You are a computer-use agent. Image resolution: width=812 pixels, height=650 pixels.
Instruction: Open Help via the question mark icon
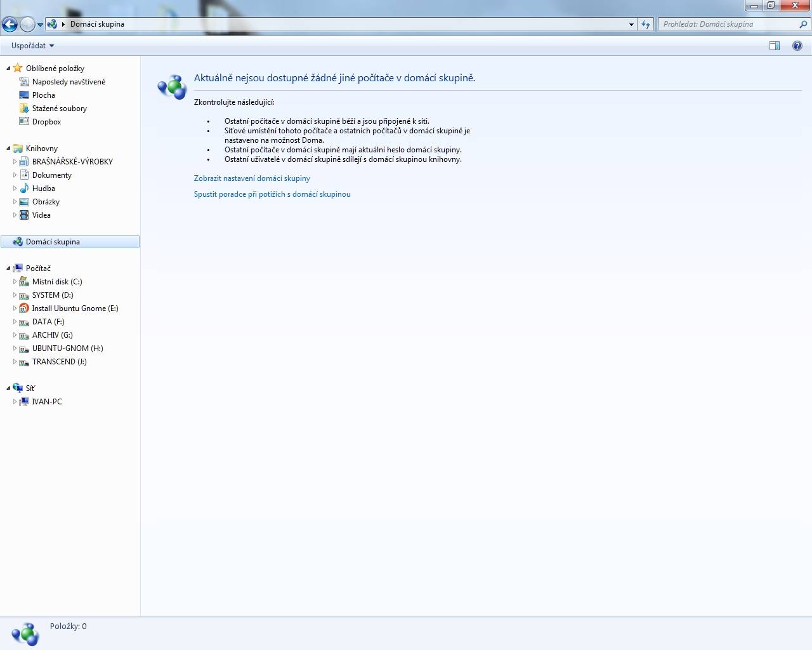point(797,46)
